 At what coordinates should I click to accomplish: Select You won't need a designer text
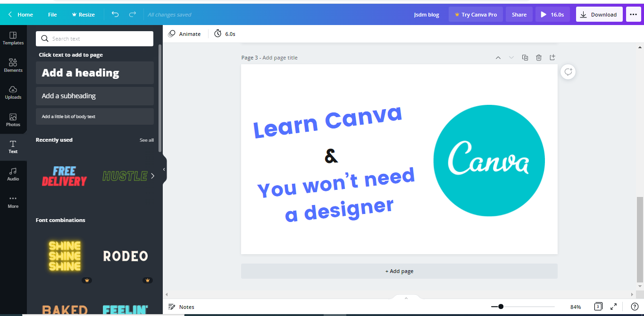337,195
